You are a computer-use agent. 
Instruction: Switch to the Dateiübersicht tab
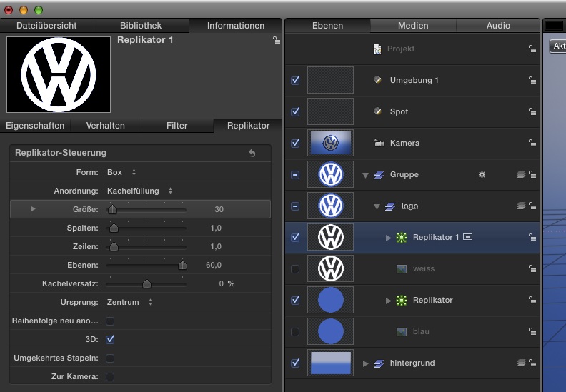(46, 26)
